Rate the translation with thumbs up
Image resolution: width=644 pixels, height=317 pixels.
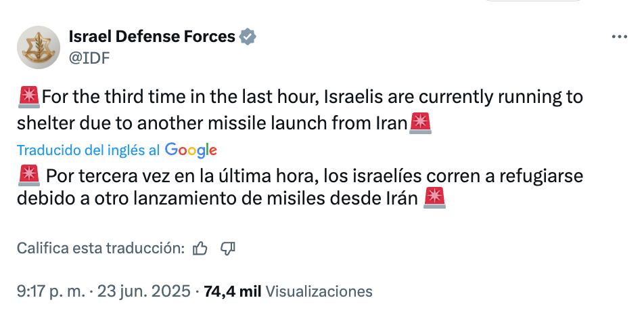pyautogui.click(x=200, y=249)
